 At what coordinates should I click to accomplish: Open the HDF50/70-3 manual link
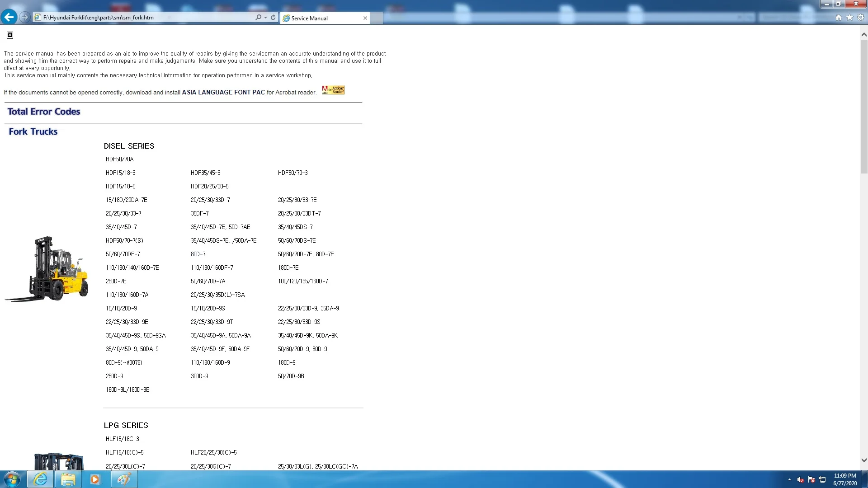click(293, 173)
